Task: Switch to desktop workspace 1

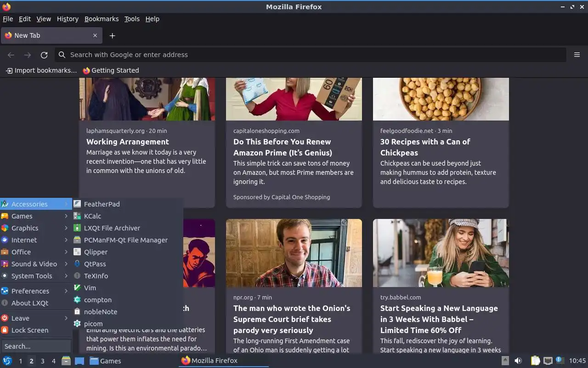Action: click(x=20, y=361)
